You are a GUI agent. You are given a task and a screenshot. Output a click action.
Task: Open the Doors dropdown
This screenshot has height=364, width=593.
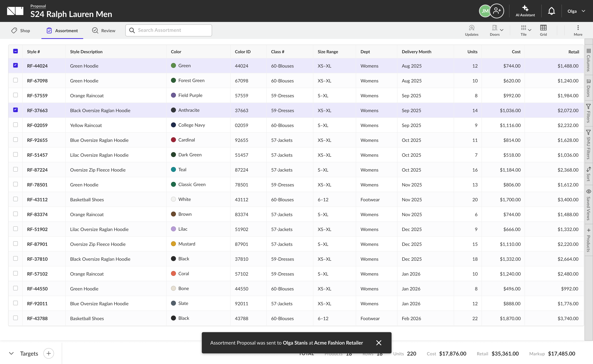point(496,31)
